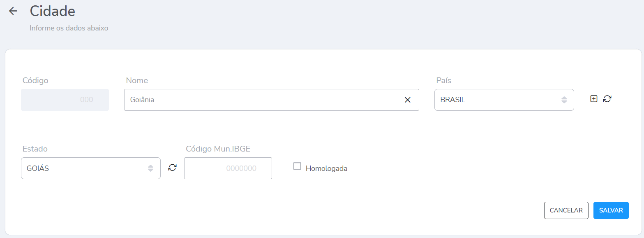Click the Homologada label text
This screenshot has height=238, width=644.
(326, 168)
